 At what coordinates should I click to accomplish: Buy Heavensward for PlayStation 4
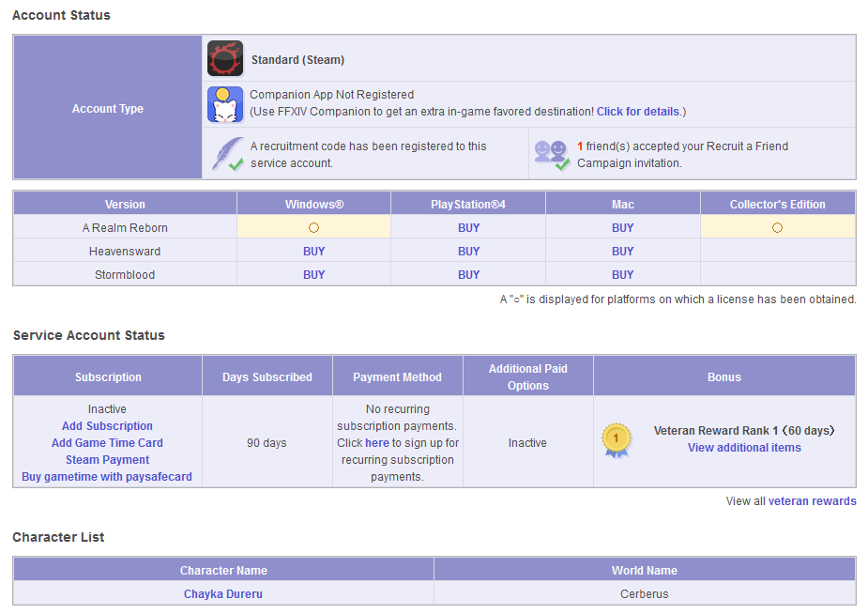[468, 251]
